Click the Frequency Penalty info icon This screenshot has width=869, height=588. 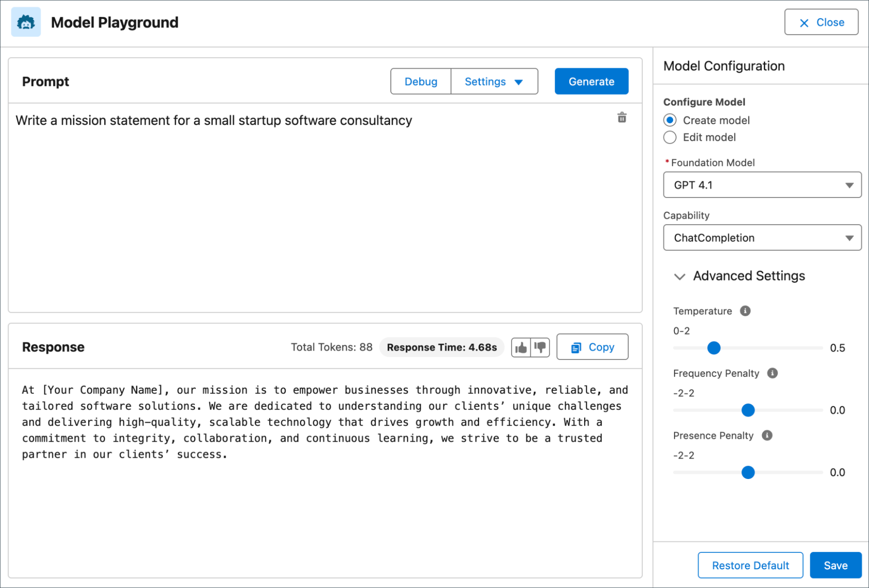pyautogui.click(x=772, y=373)
